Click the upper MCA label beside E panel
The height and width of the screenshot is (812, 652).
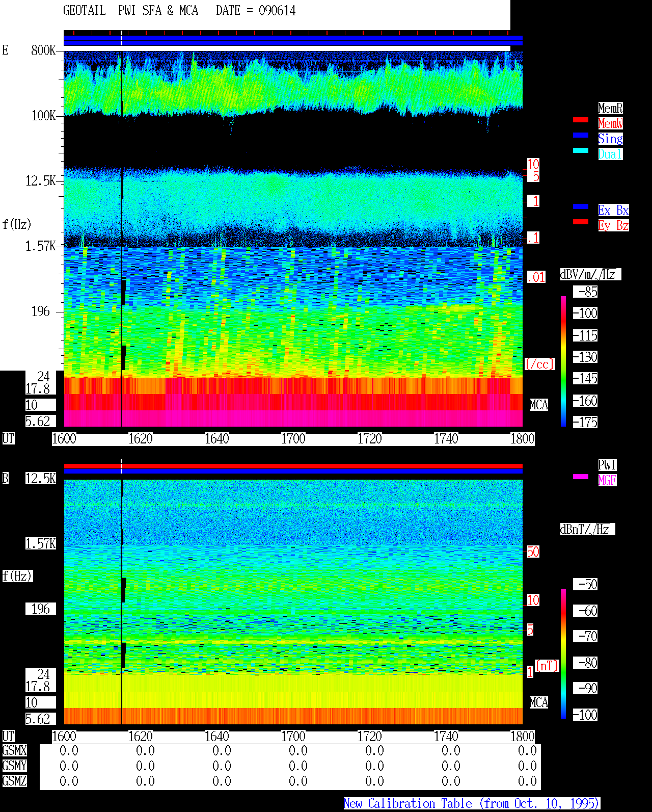(539, 405)
